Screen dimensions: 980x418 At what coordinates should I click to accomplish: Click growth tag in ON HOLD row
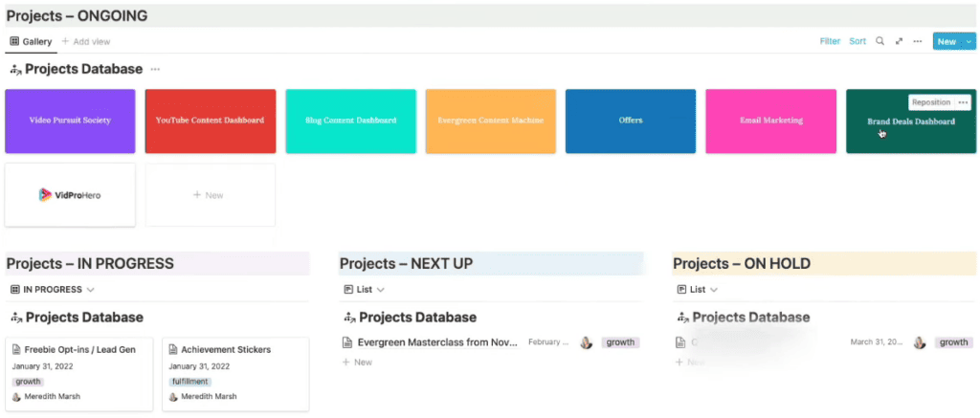click(954, 342)
